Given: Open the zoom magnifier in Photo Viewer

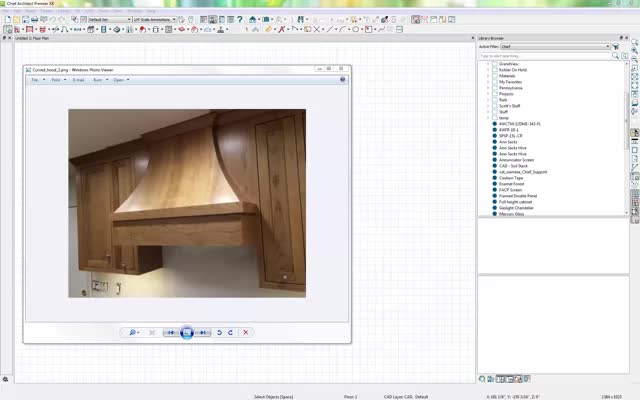Looking at the screenshot, I should coord(132,332).
